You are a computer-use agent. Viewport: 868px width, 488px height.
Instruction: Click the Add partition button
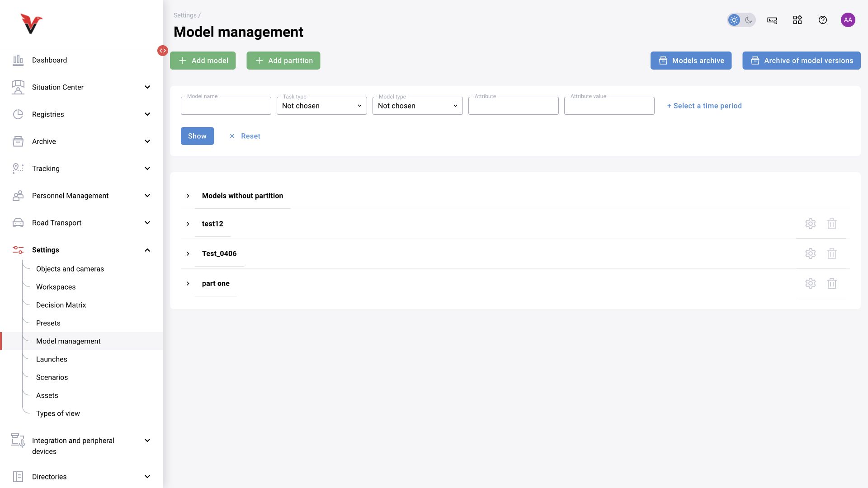(x=283, y=61)
